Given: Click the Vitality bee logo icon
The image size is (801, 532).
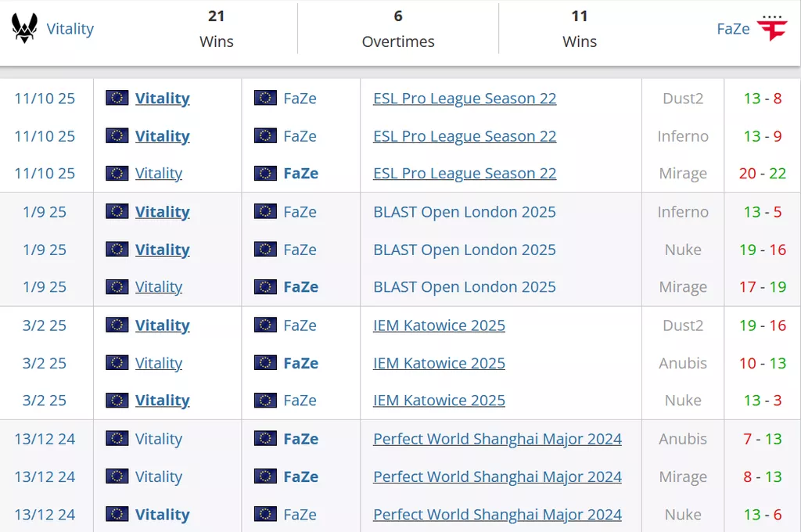Looking at the screenshot, I should click(25, 29).
